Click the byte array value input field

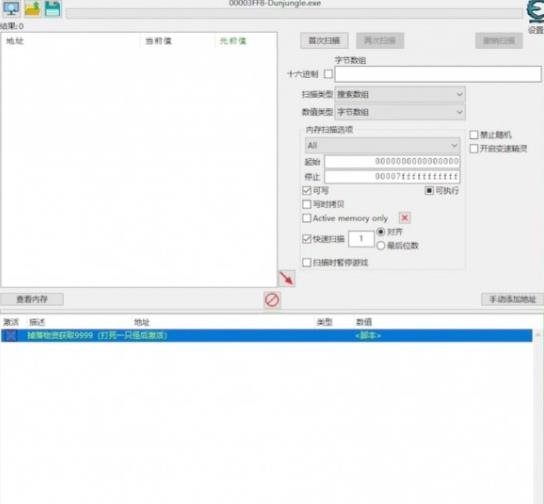coord(438,74)
